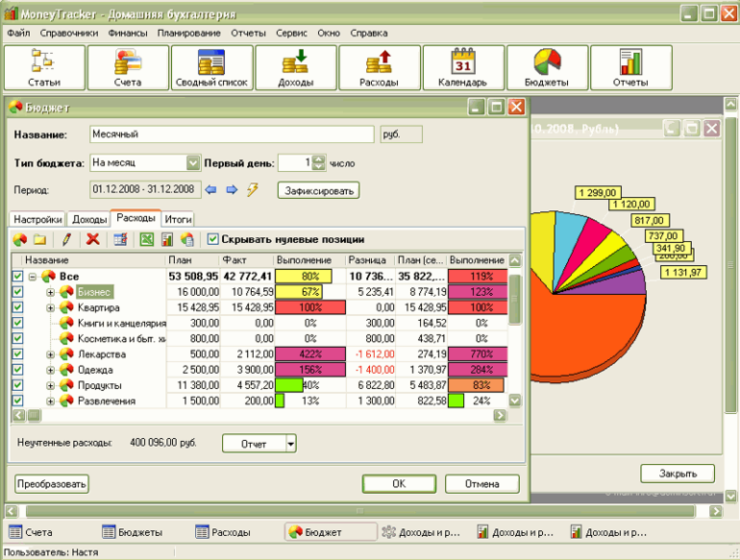Click the lightning bolt icon beside period
This screenshot has height=560, width=740.
[253, 190]
